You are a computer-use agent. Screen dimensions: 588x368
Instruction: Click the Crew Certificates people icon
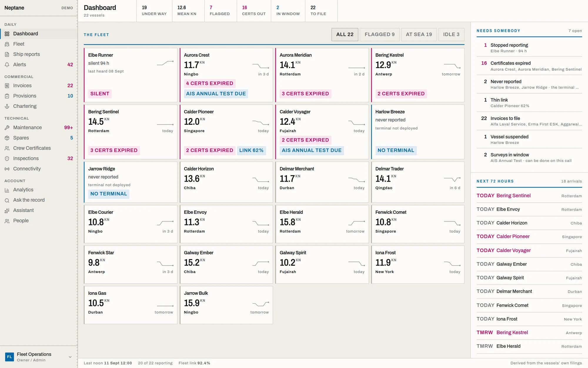(x=7, y=148)
